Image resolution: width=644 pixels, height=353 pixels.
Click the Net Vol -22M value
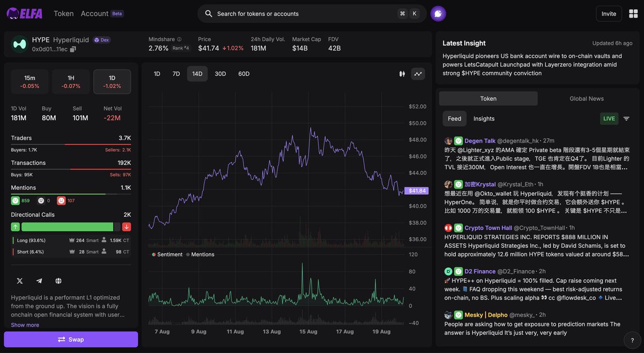(x=112, y=118)
